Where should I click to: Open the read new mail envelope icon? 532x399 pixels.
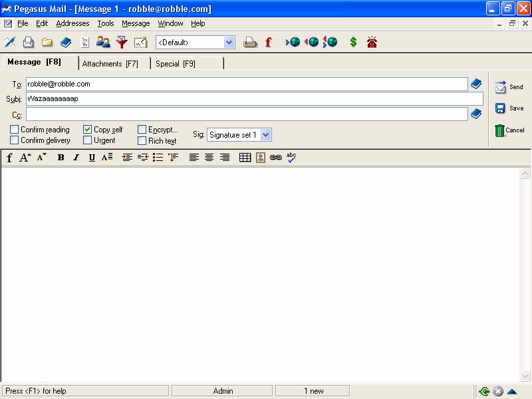coord(29,43)
